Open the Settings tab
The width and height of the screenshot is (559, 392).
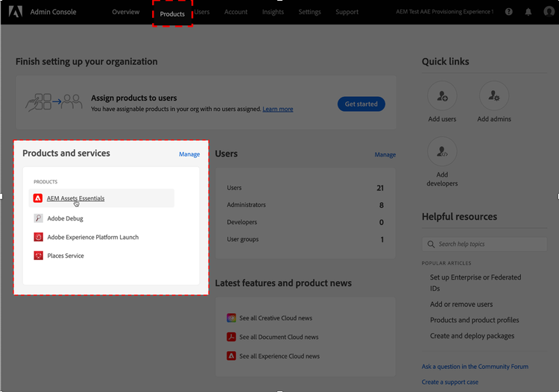[309, 12]
